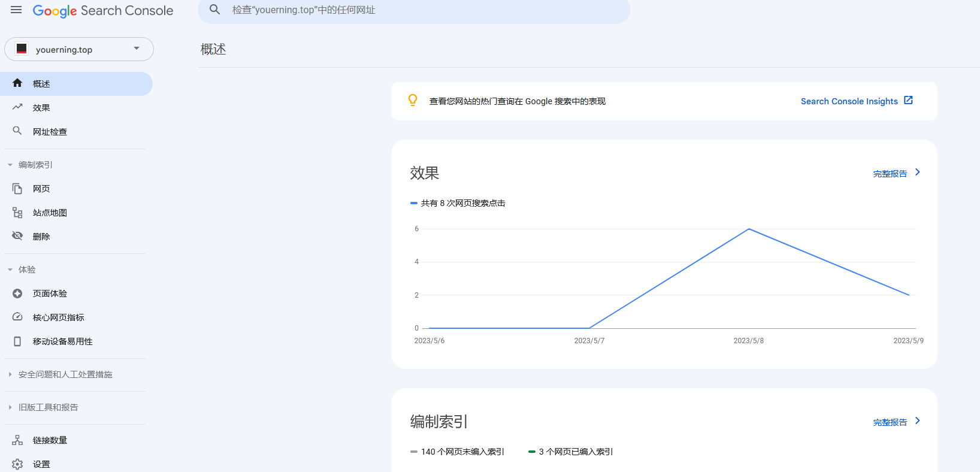Open the 网页 indexing report
This screenshot has height=472, width=980.
pyautogui.click(x=76, y=189)
